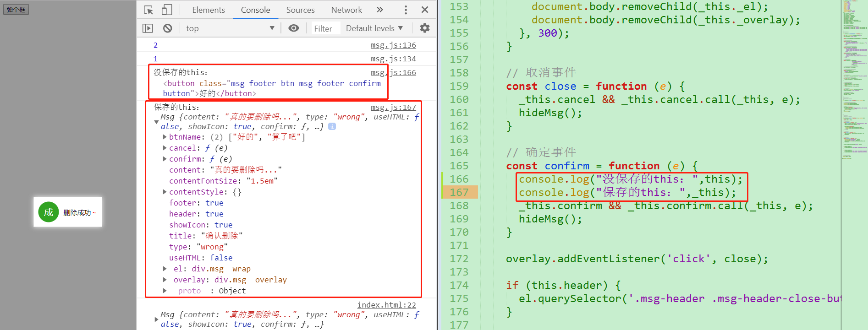Image resolution: width=868 pixels, height=330 pixels.
Task: Open source link msg.js:134
Action: (393, 59)
